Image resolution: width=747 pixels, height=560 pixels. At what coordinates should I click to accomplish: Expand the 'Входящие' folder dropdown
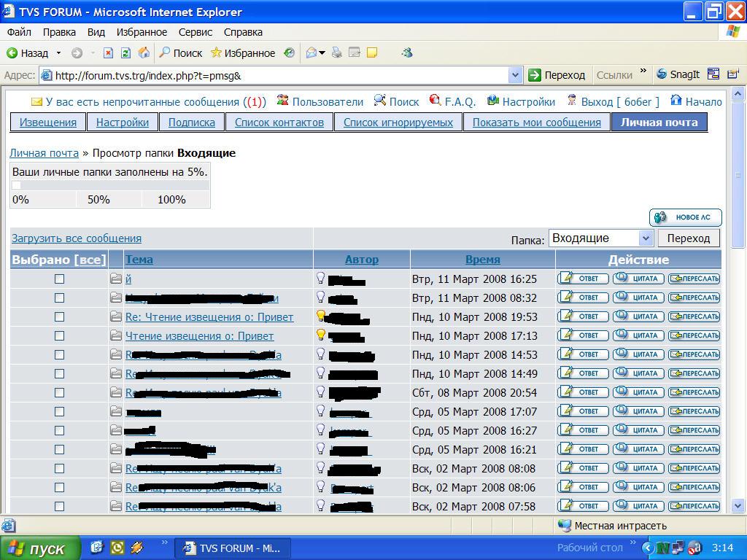click(x=645, y=238)
